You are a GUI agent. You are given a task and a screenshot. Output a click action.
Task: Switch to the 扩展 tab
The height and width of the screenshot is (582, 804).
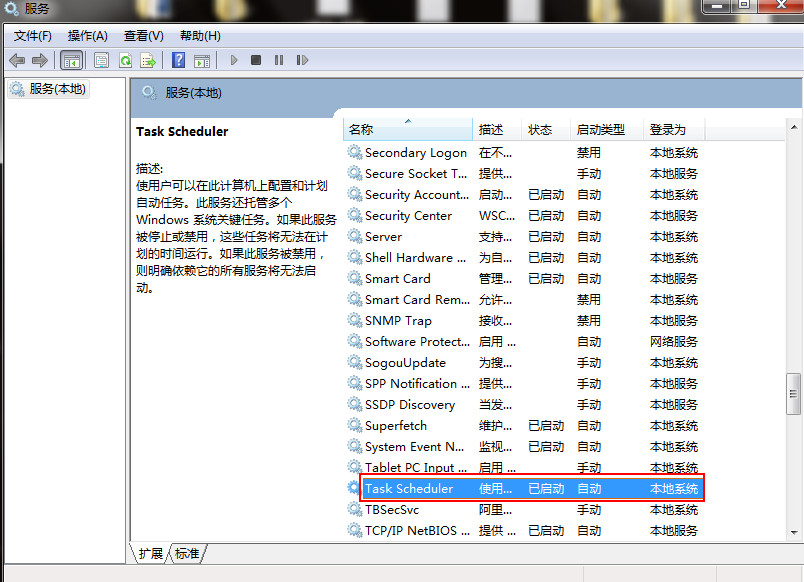tap(150, 553)
